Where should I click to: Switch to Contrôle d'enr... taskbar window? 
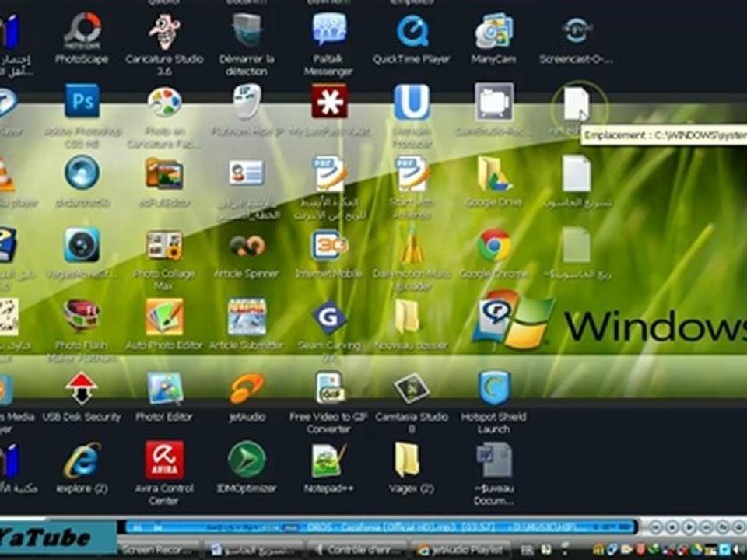click(357, 550)
